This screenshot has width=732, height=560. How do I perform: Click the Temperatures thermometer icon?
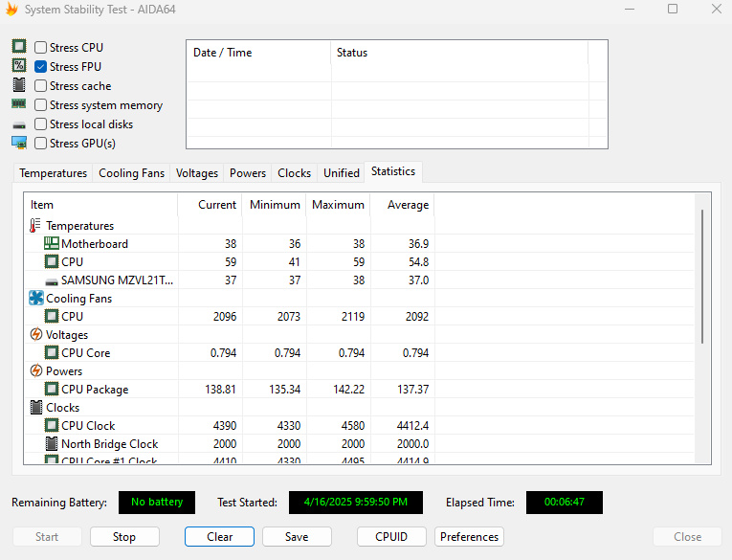click(35, 226)
